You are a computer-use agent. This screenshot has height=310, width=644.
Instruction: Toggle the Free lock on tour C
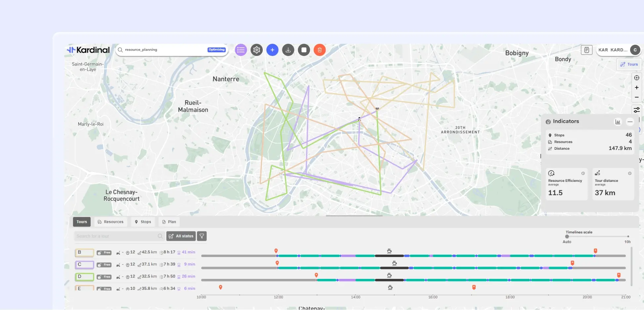[104, 265]
